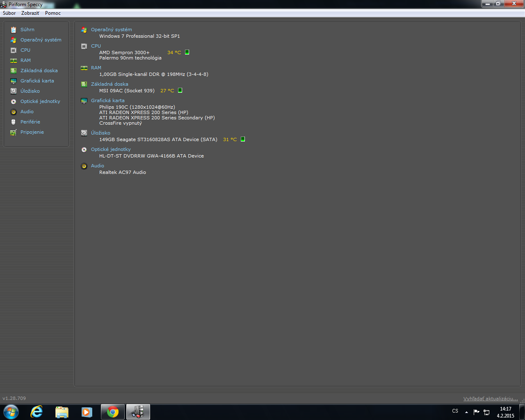Open the Zobraziť menu
This screenshot has width=525, height=420.
pos(30,13)
